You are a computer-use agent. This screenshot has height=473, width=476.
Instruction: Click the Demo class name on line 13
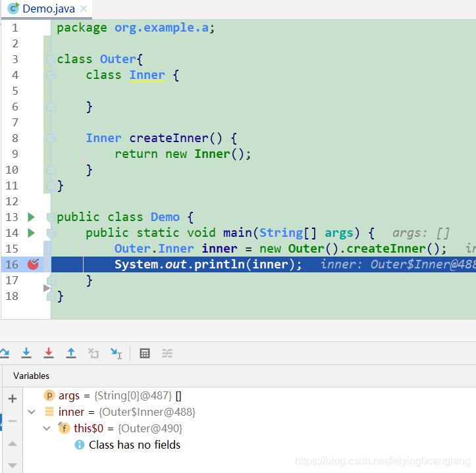pyautogui.click(x=165, y=217)
